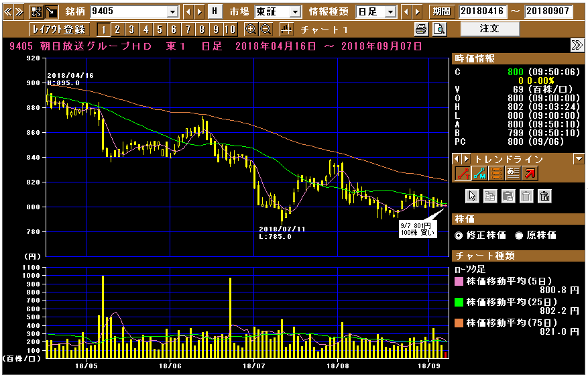588x377 pixels.
Task: Select the 修正株価 radio button
Action: point(459,235)
